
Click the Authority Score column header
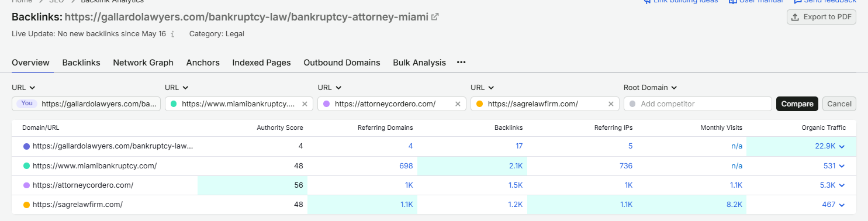pos(280,127)
